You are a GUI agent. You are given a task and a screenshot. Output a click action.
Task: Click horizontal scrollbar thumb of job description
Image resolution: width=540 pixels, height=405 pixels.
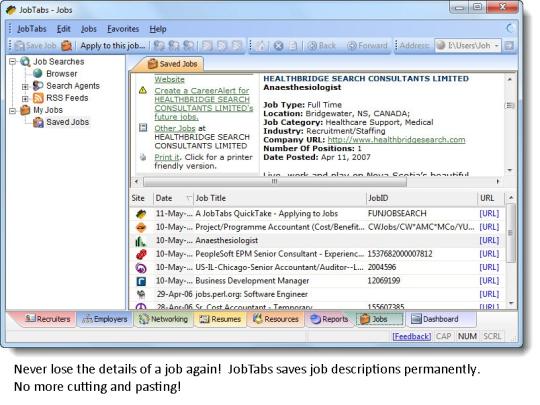click(x=274, y=181)
